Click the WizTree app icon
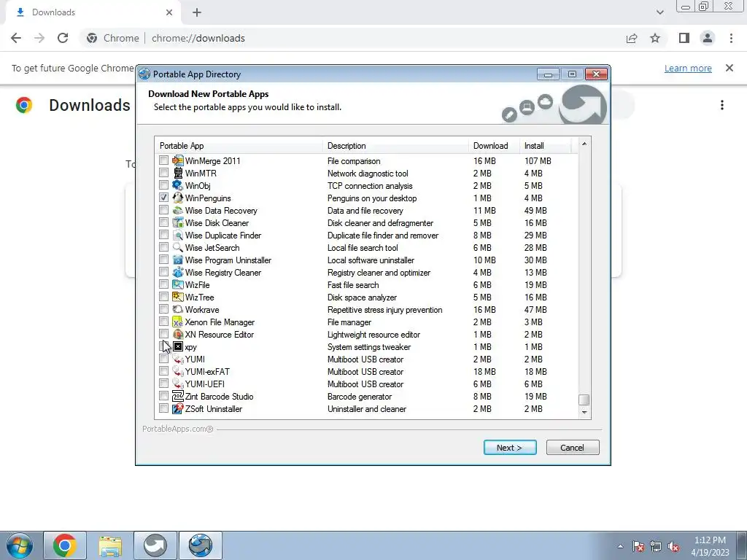This screenshot has width=747, height=560. coord(178,297)
